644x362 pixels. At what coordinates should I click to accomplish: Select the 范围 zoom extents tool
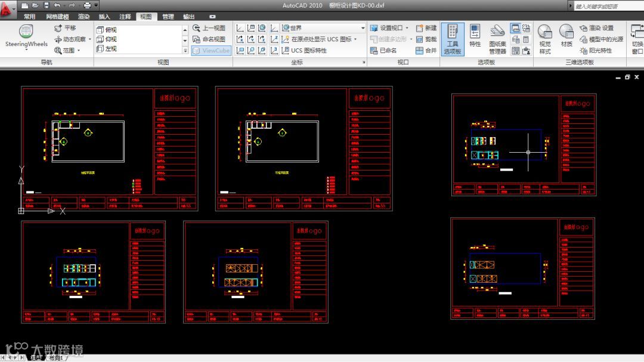[64, 50]
